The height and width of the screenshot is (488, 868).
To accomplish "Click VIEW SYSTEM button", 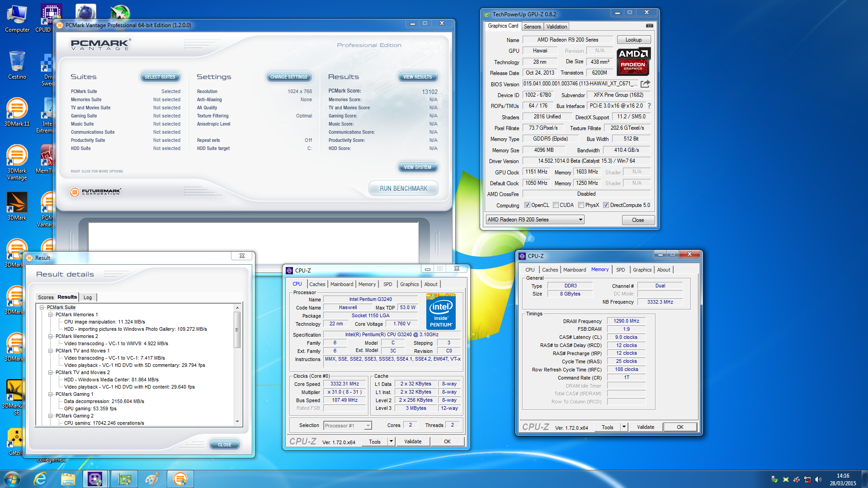I will 418,167.
